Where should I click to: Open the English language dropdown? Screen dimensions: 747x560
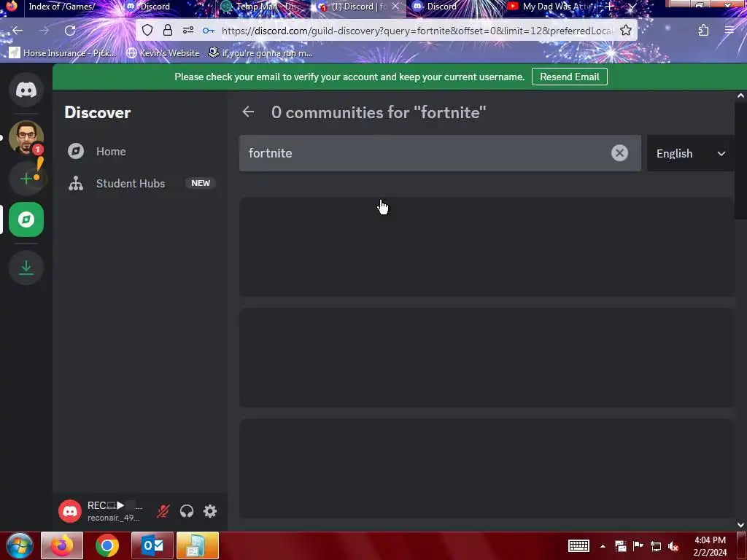click(690, 153)
